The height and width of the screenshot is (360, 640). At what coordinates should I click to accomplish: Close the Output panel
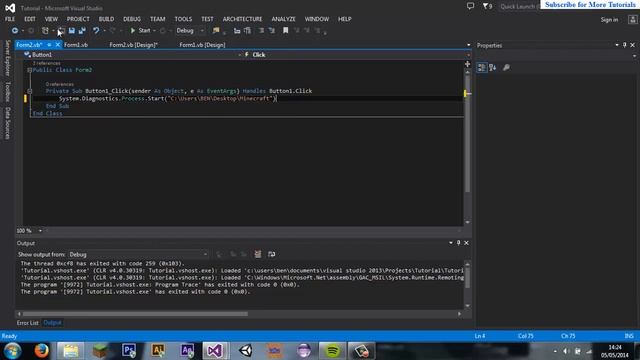[x=466, y=243]
